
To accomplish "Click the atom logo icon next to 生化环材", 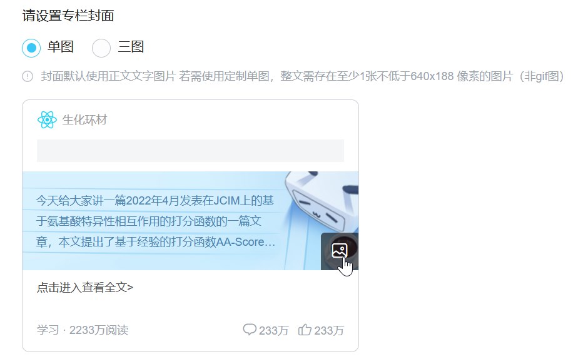I will pyautogui.click(x=47, y=120).
